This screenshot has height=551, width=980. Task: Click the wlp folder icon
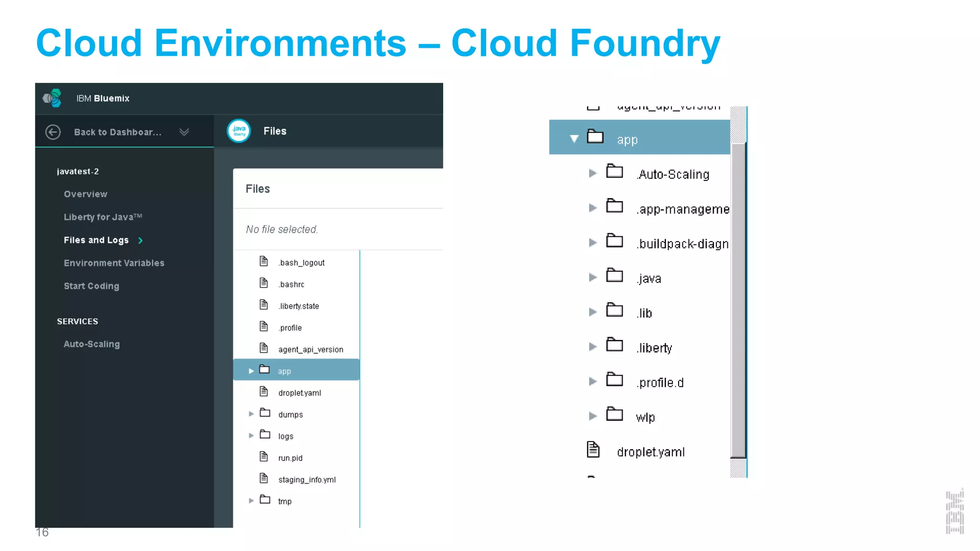coord(614,414)
